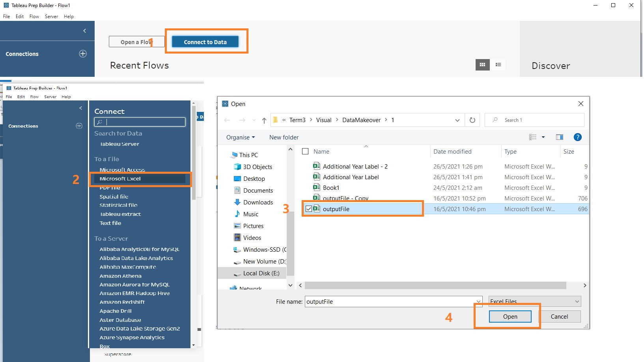The height and width of the screenshot is (362, 644).
Task: Select This PC in navigation tree
Action: [x=248, y=155]
